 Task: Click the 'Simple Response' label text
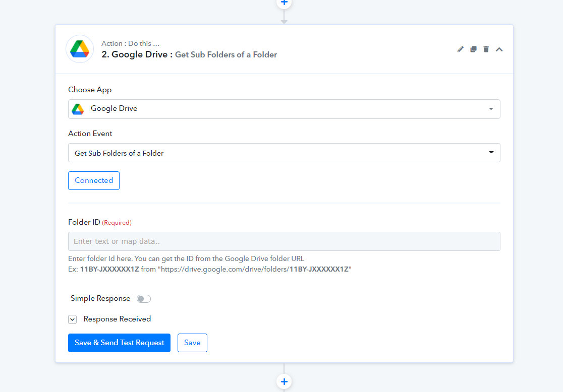pyautogui.click(x=100, y=298)
